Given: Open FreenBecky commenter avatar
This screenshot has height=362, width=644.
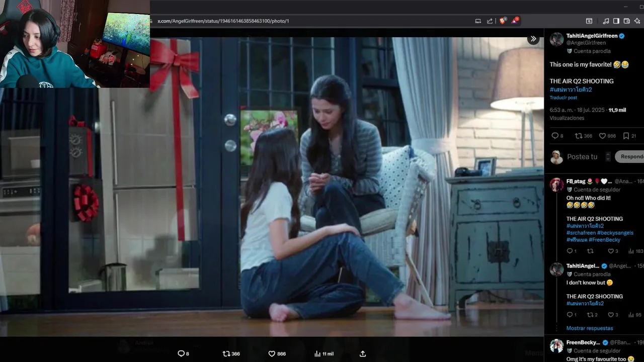Looking at the screenshot, I should (x=556, y=346).
